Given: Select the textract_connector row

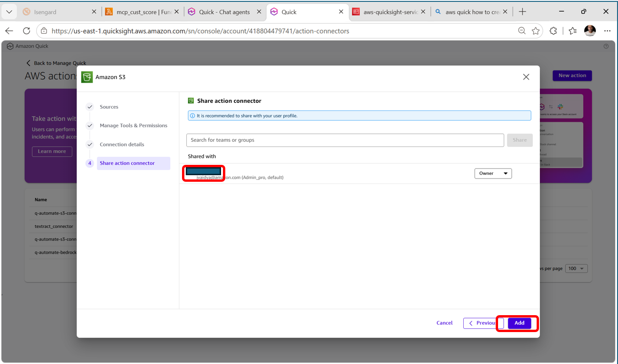Looking at the screenshot, I should click(54, 226).
